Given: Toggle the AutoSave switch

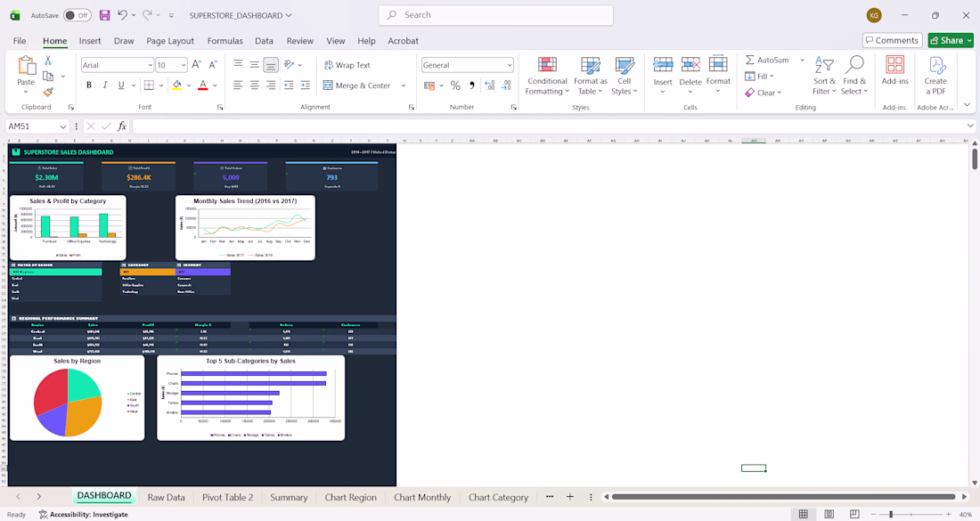Looking at the screenshot, I should [x=78, y=15].
